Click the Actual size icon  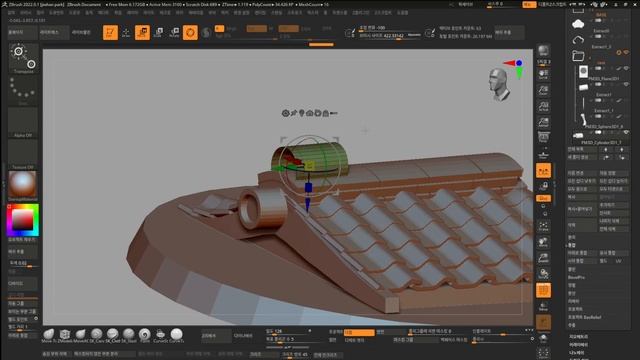pos(543,106)
